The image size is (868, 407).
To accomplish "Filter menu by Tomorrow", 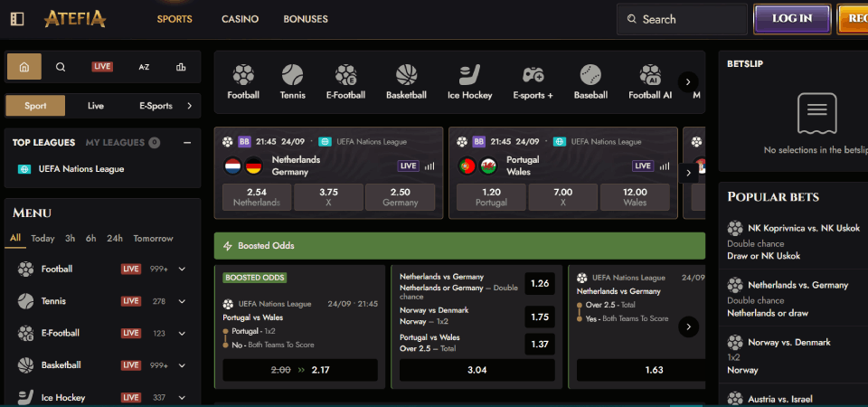I will pos(154,239).
